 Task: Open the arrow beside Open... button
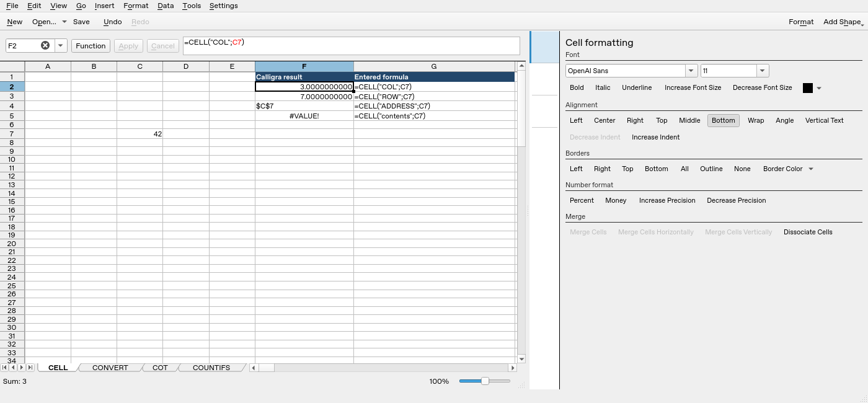pyautogui.click(x=64, y=22)
